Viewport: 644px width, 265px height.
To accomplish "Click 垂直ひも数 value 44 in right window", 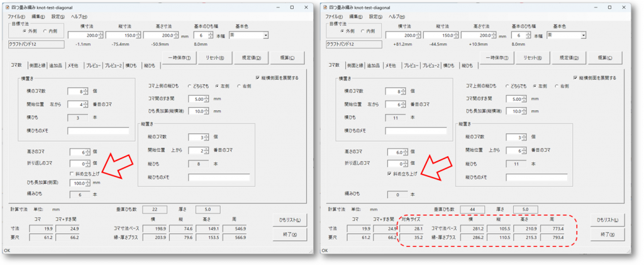I will 472,209.
